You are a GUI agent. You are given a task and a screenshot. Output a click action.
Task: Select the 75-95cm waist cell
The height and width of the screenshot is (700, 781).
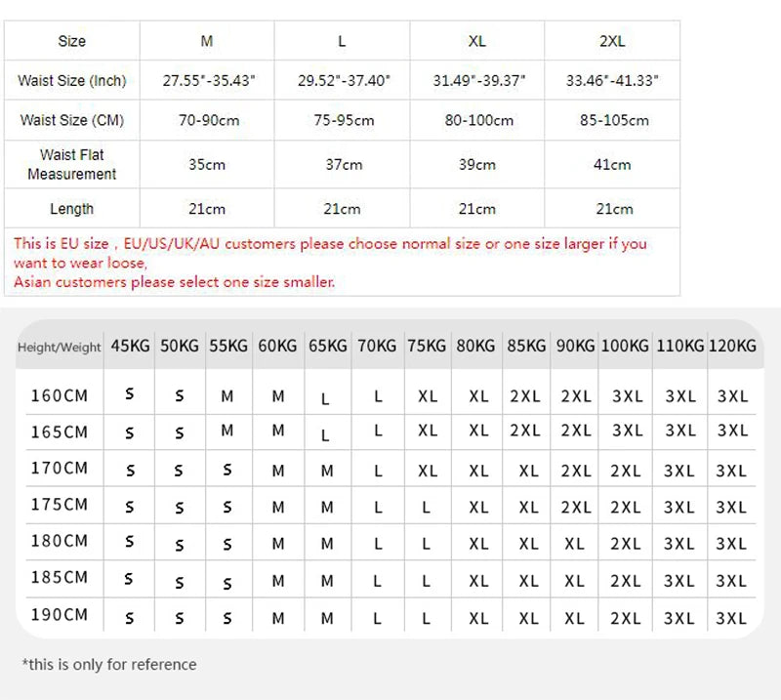coord(342,121)
